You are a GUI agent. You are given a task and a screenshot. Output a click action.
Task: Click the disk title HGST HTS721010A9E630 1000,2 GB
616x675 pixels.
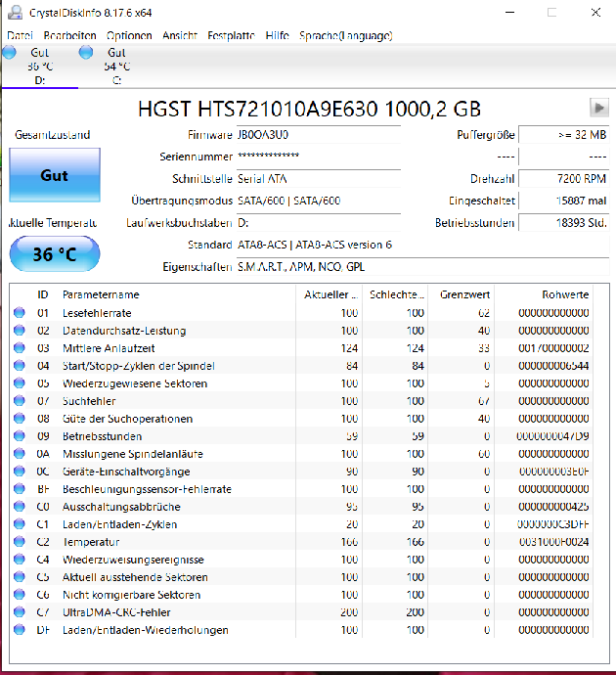[309, 110]
